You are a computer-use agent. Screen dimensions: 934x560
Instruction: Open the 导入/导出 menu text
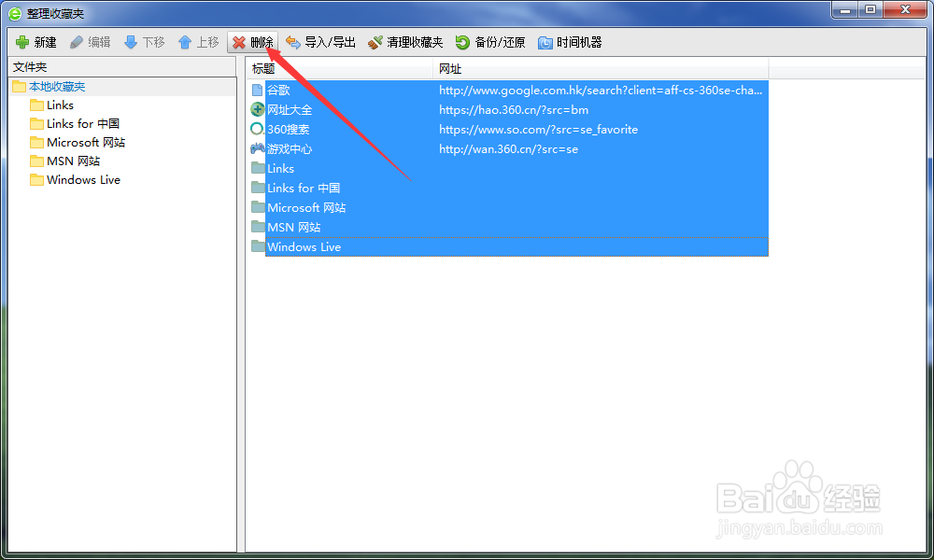pos(330,42)
